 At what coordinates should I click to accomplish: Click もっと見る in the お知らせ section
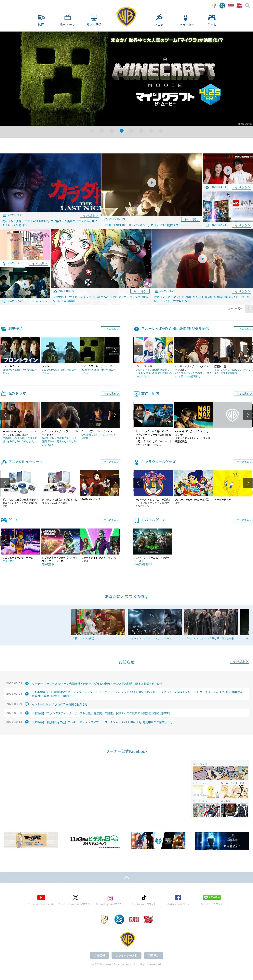tap(239, 662)
